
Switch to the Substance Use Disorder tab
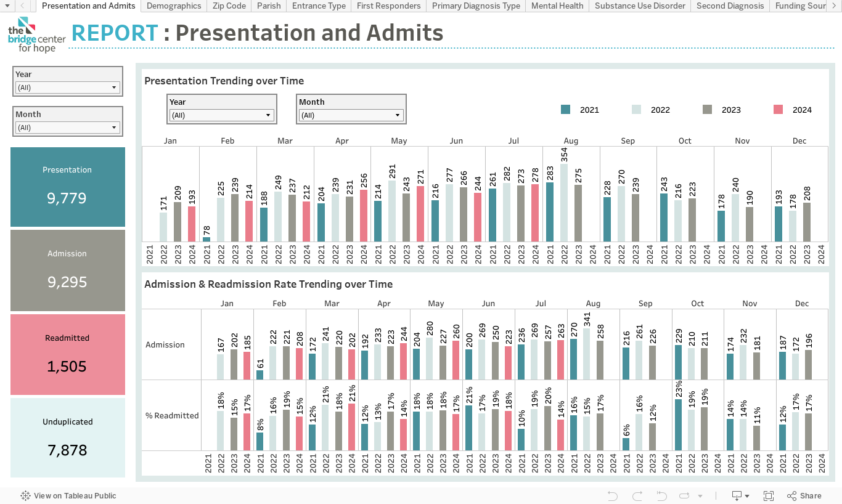click(640, 6)
